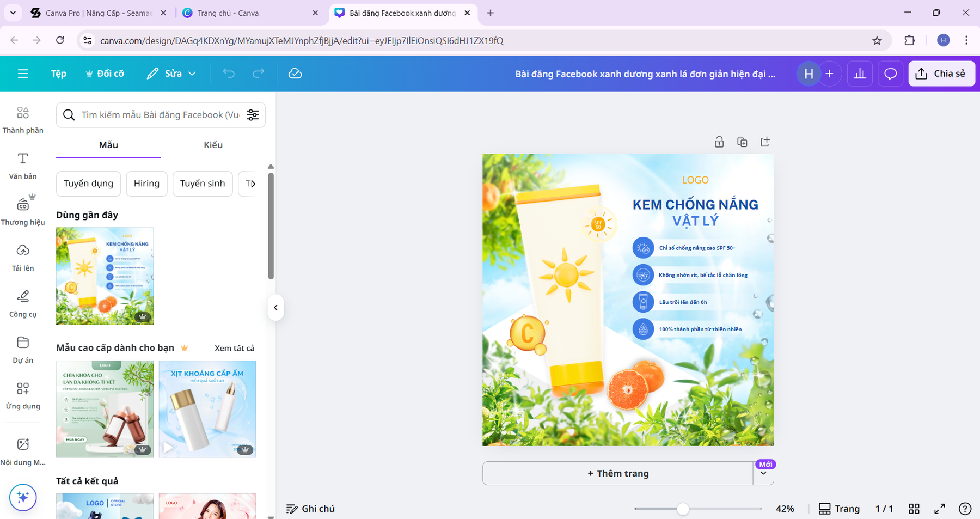Adjust the zoom slider handle
The image size is (980, 519).
click(x=683, y=509)
